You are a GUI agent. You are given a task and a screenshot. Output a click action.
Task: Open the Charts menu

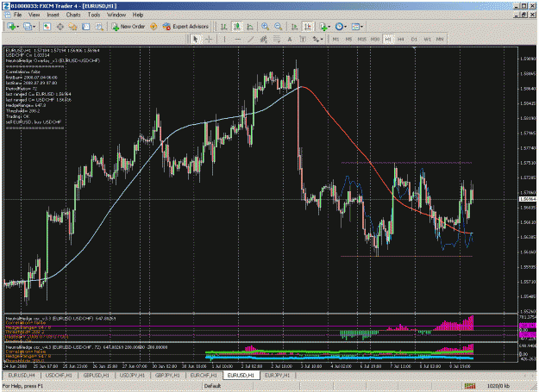[73, 15]
